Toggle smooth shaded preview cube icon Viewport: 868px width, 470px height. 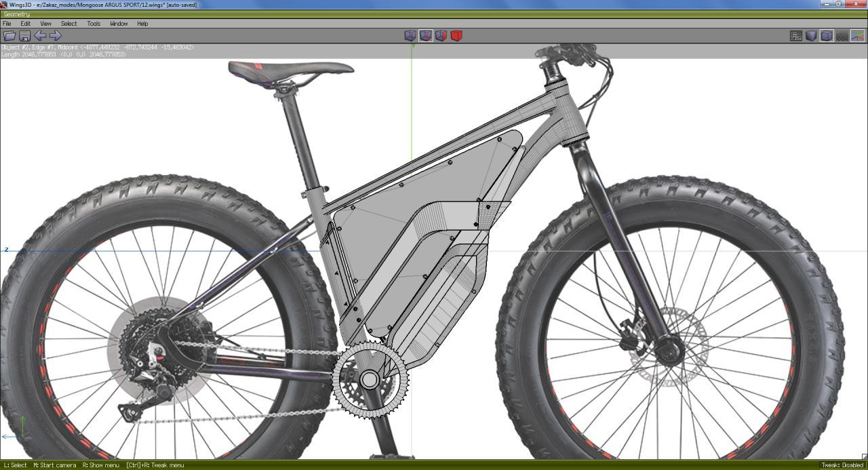tap(811, 36)
